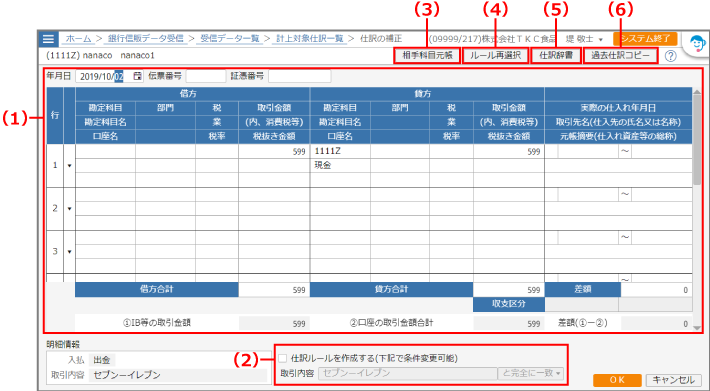Open the hamburger navigation menu

(48, 39)
